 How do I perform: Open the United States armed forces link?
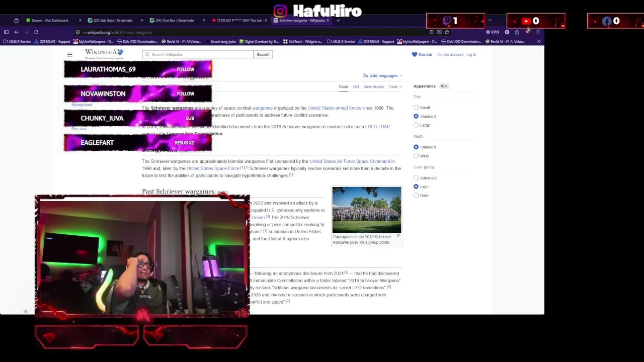334,108
